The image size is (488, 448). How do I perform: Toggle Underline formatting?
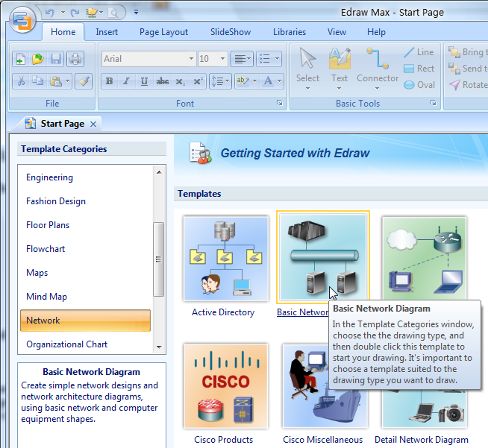coord(144,81)
